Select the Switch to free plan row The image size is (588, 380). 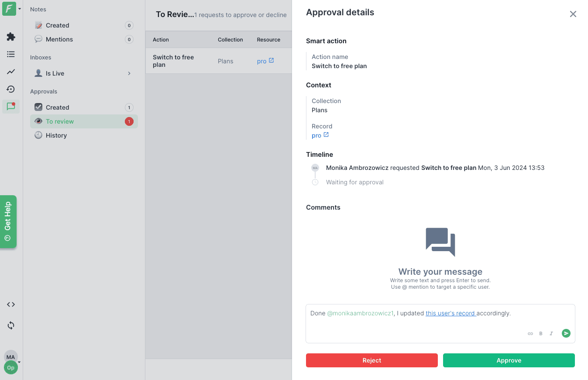point(219,61)
